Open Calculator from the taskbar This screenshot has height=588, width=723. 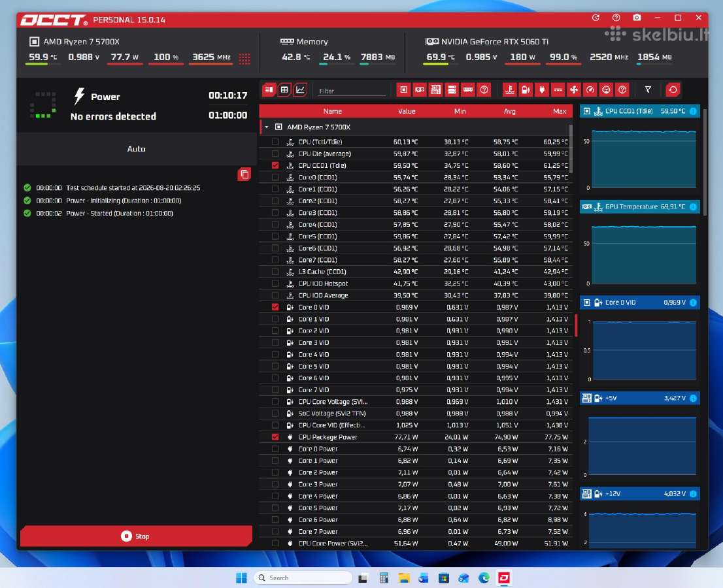[x=384, y=578]
